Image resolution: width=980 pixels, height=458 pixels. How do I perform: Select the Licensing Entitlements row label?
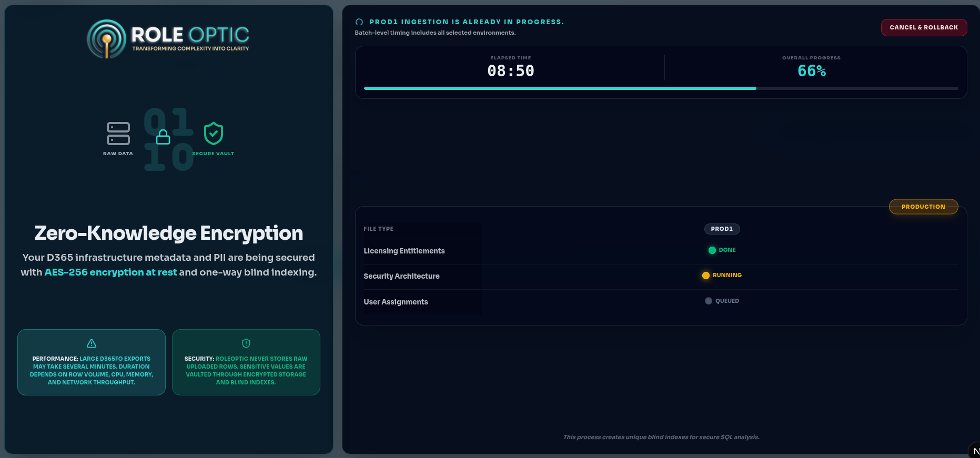(404, 251)
